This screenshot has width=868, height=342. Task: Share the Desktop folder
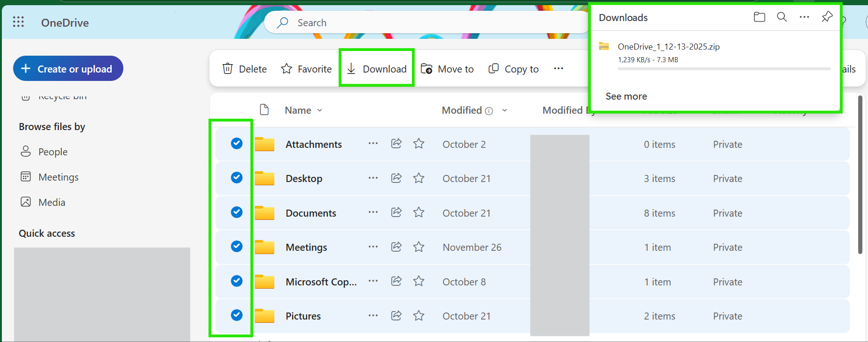[396, 178]
